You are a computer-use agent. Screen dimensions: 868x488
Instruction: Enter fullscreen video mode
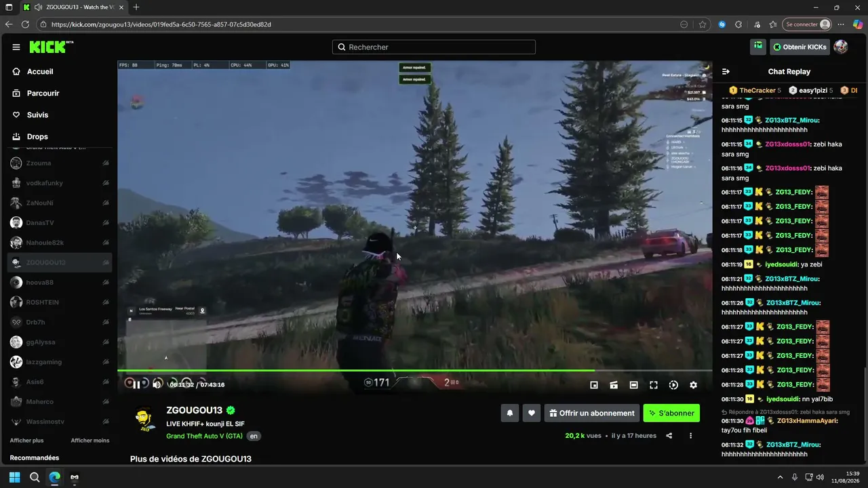coord(654,385)
